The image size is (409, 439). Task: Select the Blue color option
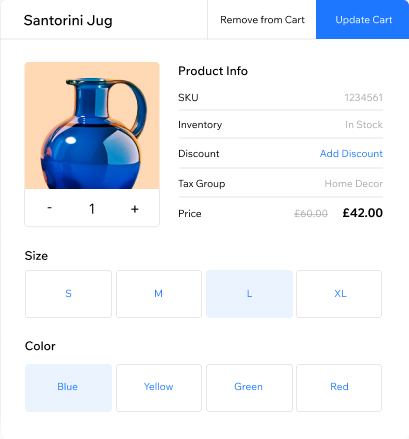tap(68, 388)
